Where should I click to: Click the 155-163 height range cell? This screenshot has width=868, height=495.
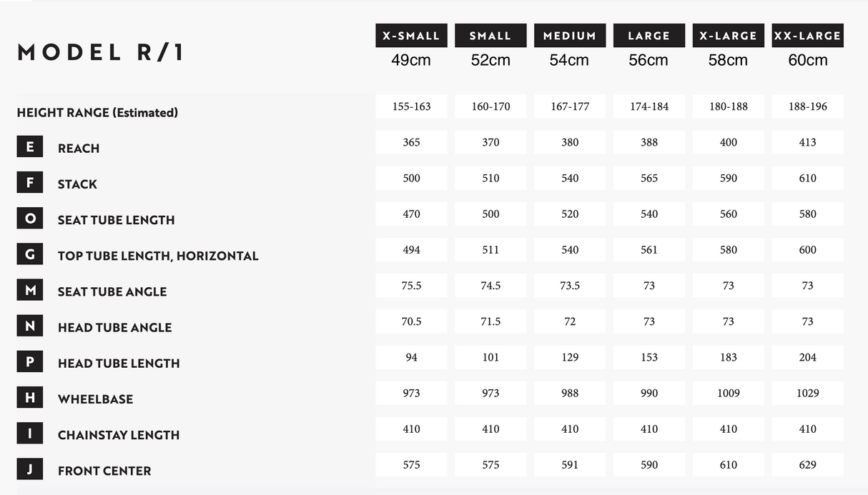411,106
